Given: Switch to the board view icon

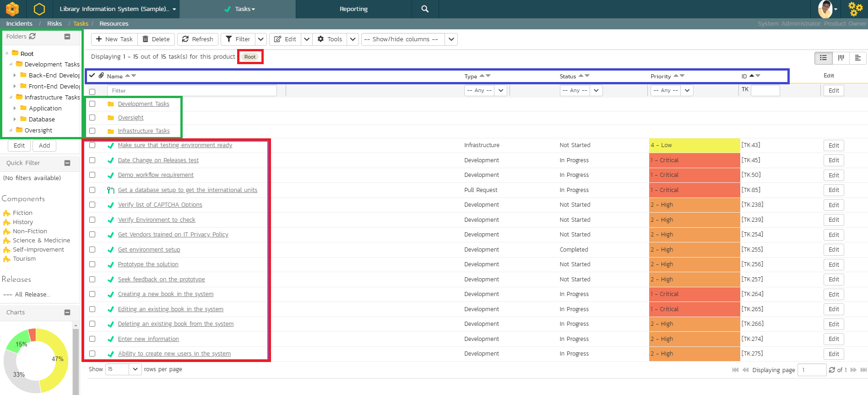Looking at the screenshot, I should click(x=841, y=58).
